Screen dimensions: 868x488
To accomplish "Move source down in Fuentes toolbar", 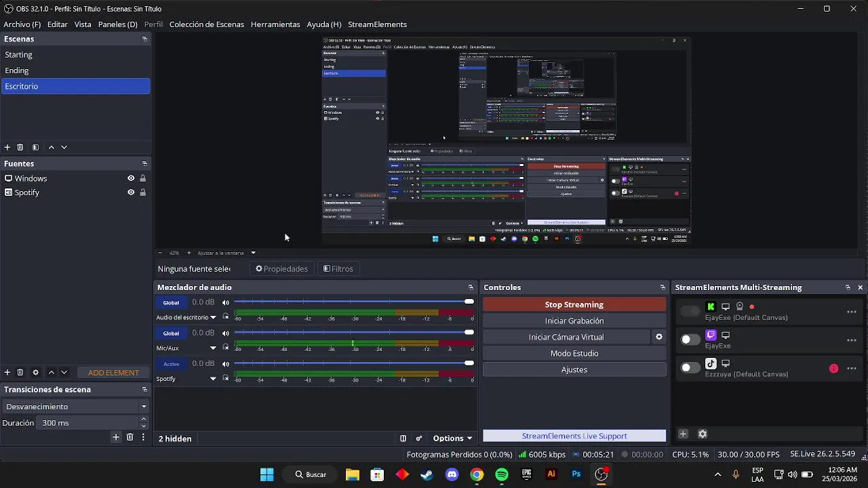I will (64, 372).
